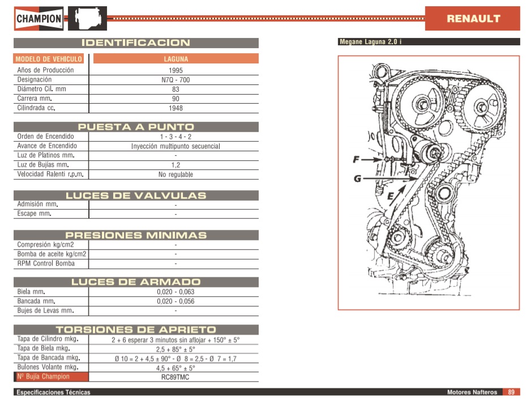Click the Orden de Encendido label
This screenshot has width=532, height=402.
pos(45,136)
